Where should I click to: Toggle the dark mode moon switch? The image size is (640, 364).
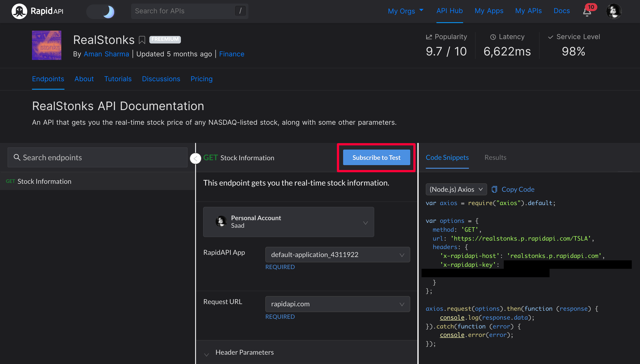coord(101,12)
